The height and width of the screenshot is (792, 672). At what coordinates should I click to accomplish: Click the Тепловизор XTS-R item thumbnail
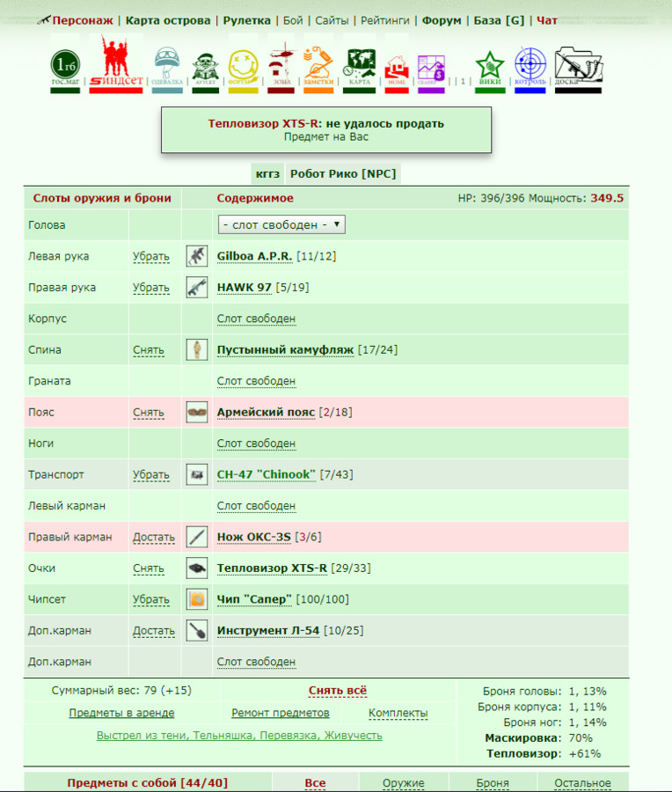pyautogui.click(x=197, y=568)
